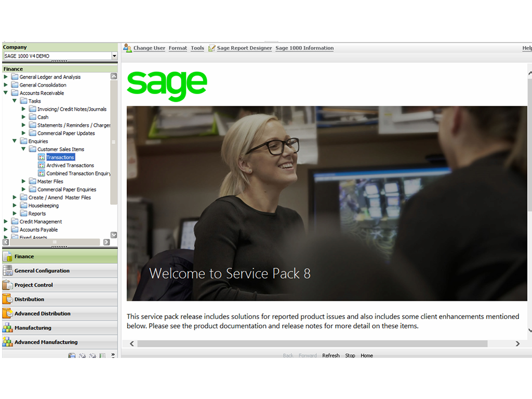Open the Company dropdown arrow

tap(114, 56)
